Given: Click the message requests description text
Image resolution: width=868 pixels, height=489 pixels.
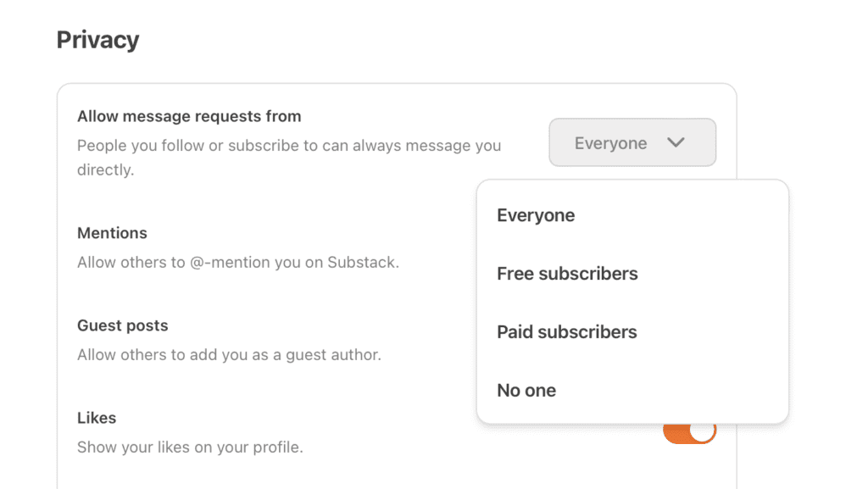Looking at the screenshot, I should pos(290,157).
